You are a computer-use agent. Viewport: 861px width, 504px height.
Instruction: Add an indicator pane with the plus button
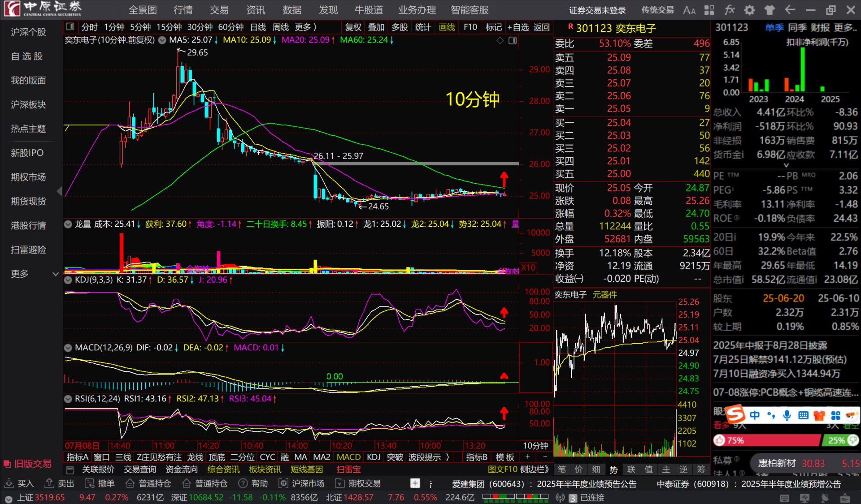click(528, 457)
